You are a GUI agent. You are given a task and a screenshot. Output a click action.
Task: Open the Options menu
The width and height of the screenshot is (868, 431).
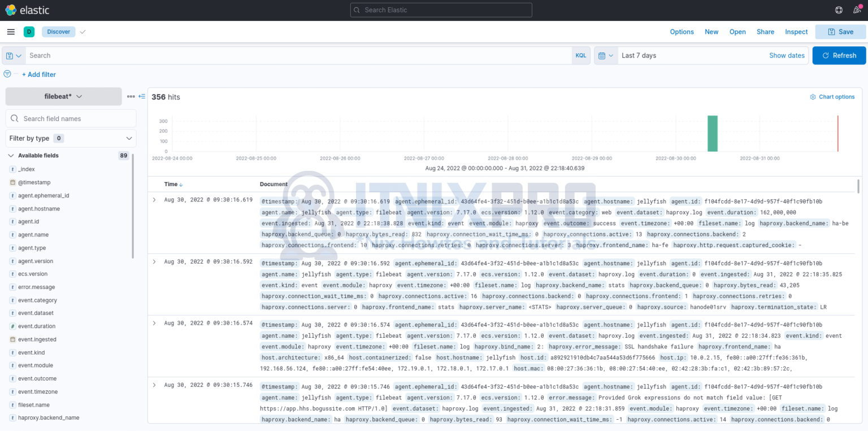[x=682, y=32]
